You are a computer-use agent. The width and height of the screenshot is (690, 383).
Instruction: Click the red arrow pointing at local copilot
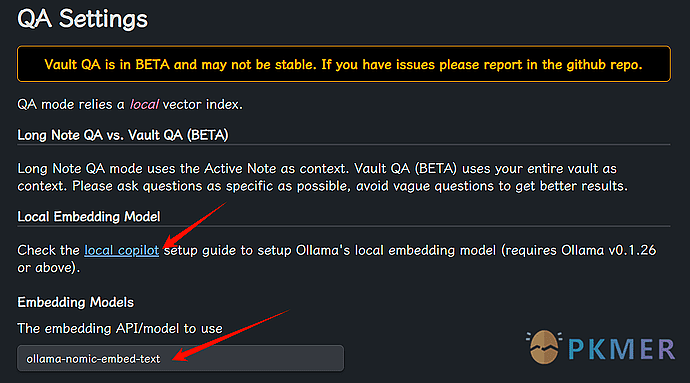195,225
